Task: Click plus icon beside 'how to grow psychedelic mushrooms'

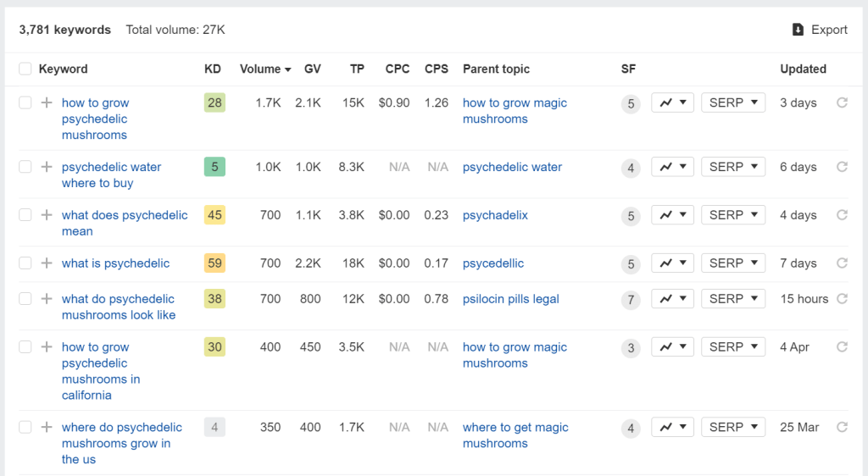Action: pos(47,102)
